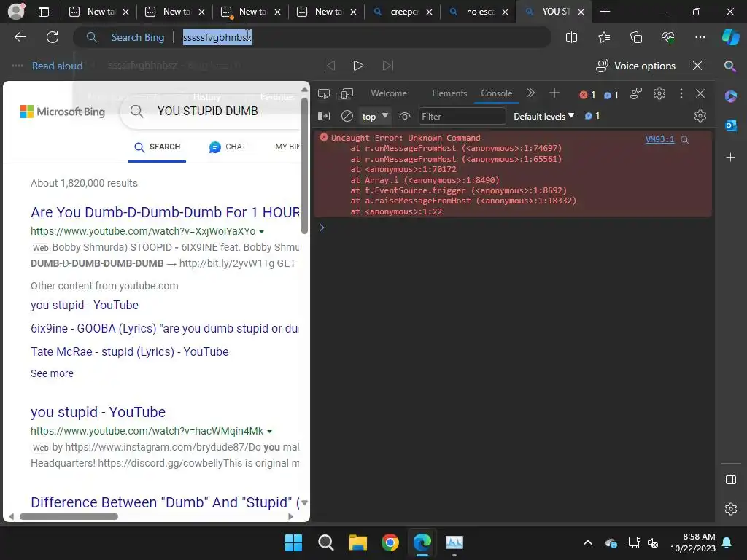Open the Favorites star icon
The width and height of the screenshot is (747, 560).
pos(603,37)
